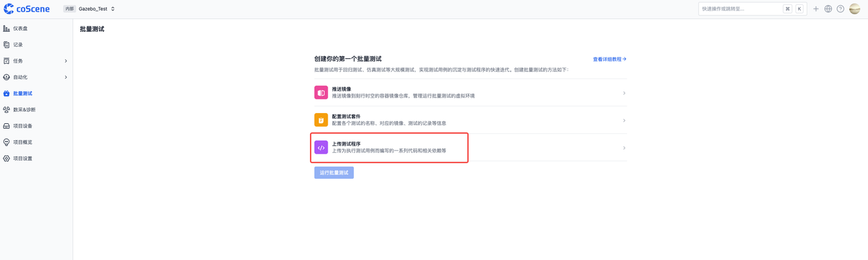
Task: Open the globe language icon
Action: (828, 9)
